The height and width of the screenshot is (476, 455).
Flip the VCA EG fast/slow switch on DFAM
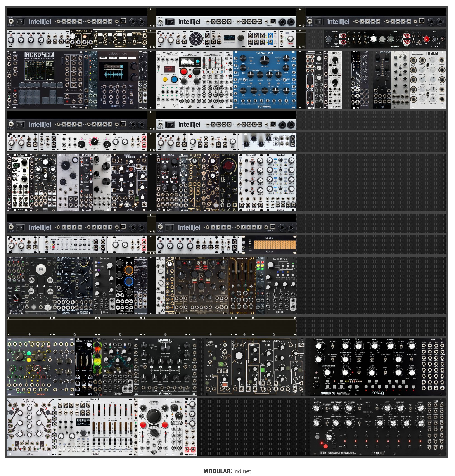[410, 409]
